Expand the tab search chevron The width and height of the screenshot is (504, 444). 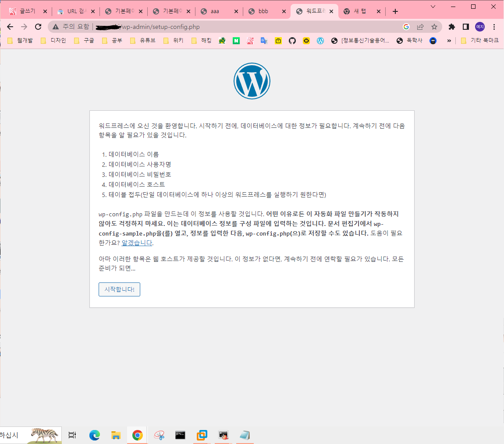(433, 7)
